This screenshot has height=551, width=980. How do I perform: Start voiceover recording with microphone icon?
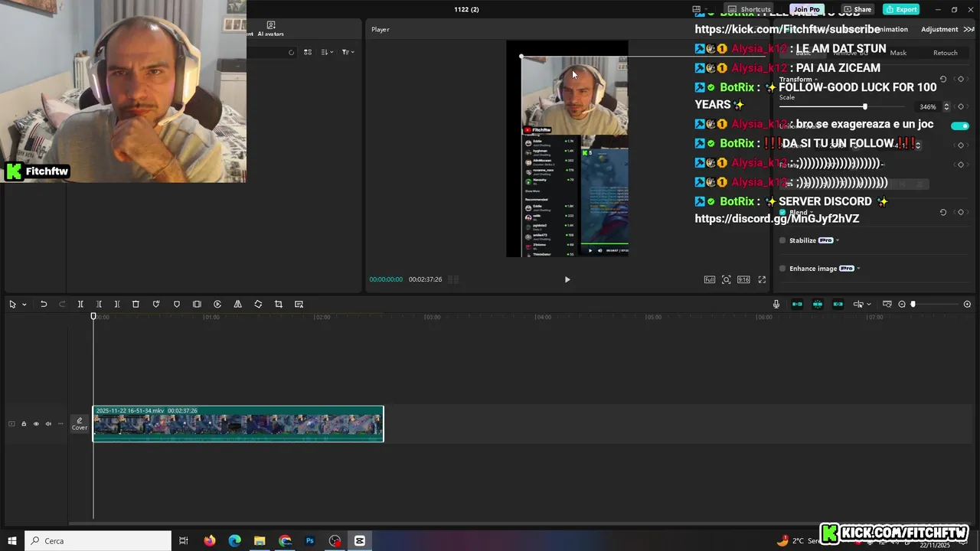pos(776,304)
